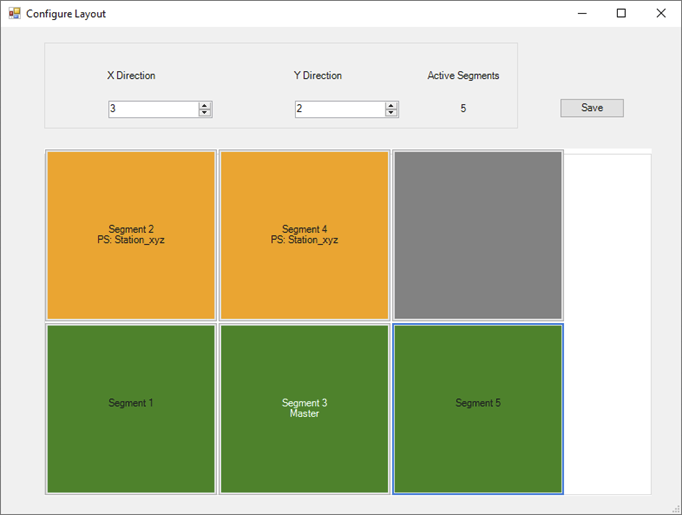Select the orange Segment 4 tile
This screenshot has width=682, height=515.
[x=304, y=235]
